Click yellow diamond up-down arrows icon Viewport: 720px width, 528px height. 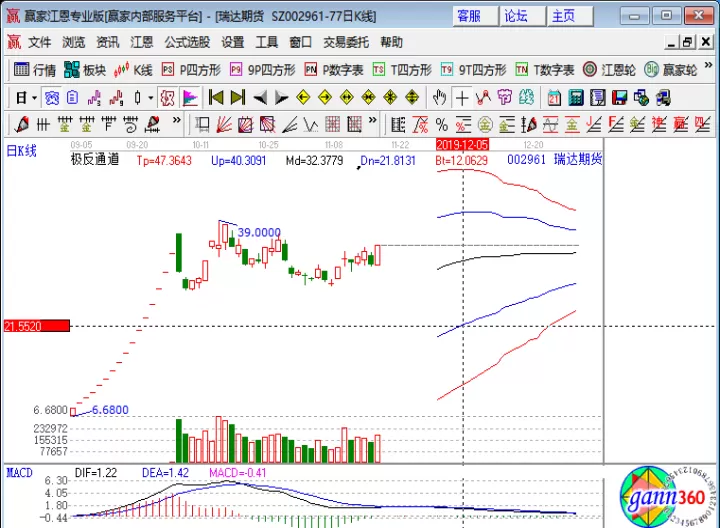(412, 97)
